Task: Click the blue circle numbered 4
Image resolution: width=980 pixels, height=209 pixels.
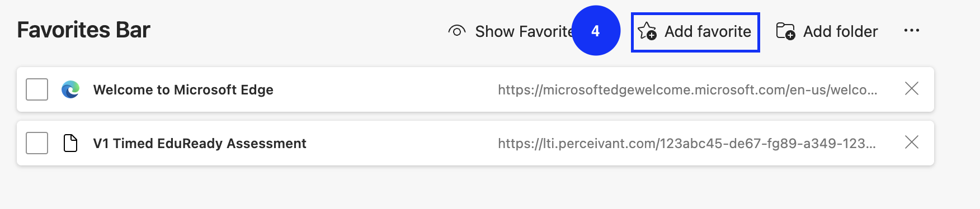Action: 596,31
